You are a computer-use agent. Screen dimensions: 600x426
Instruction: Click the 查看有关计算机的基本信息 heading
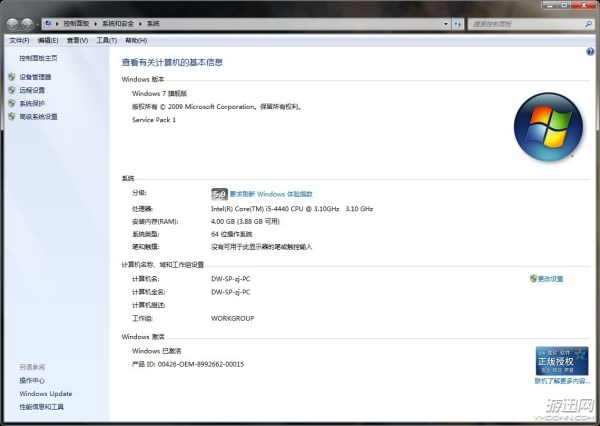(x=172, y=62)
